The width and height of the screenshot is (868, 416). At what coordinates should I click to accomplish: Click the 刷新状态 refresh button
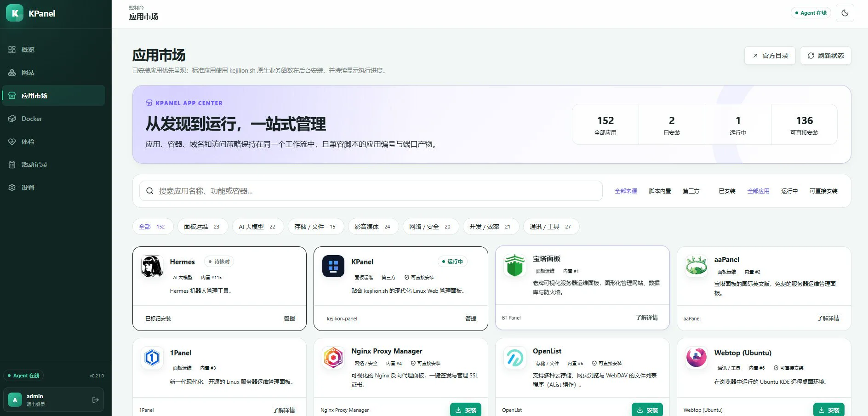826,56
